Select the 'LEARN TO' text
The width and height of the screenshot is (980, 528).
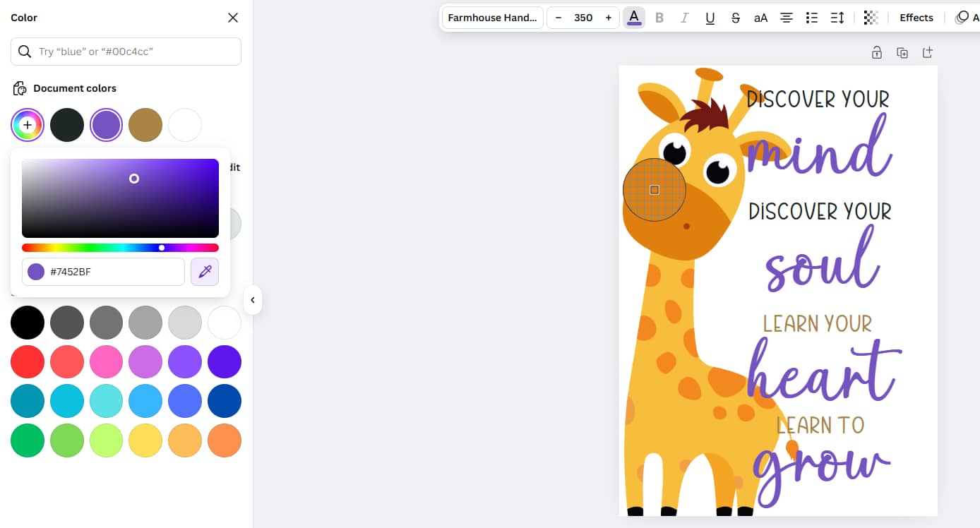[x=820, y=425]
